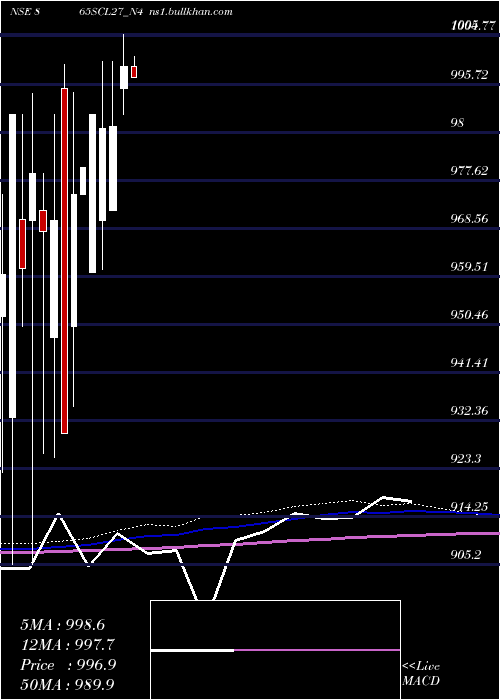Click the 5MA : 998.6 value
This screenshot has width=500, height=700.
pyautogui.click(x=63, y=625)
